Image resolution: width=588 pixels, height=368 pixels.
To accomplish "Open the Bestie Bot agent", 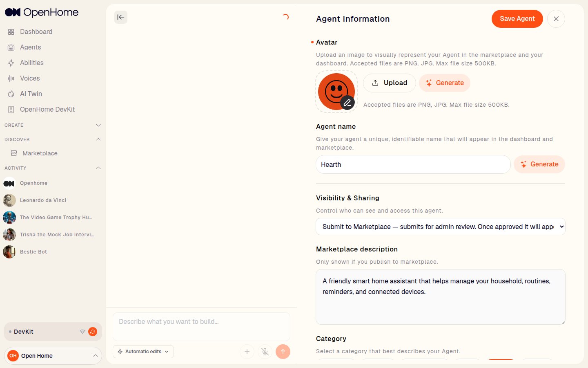I will [x=33, y=252].
